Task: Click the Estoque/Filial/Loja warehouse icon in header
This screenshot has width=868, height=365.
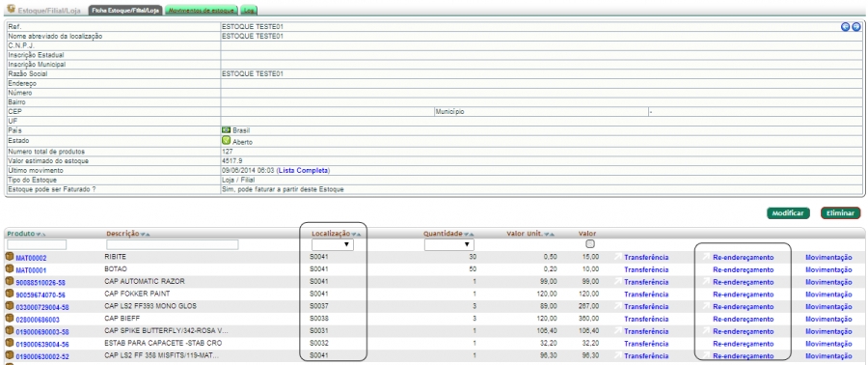Action: 10,10
